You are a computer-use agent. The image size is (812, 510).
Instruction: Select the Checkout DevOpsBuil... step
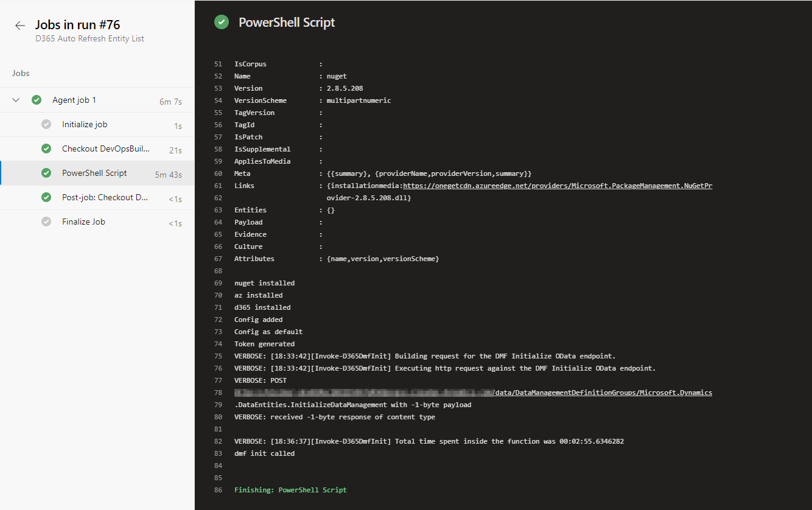[97, 149]
